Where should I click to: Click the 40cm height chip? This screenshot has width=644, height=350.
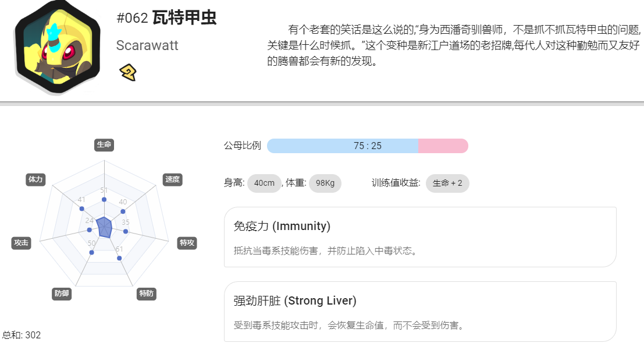click(264, 183)
